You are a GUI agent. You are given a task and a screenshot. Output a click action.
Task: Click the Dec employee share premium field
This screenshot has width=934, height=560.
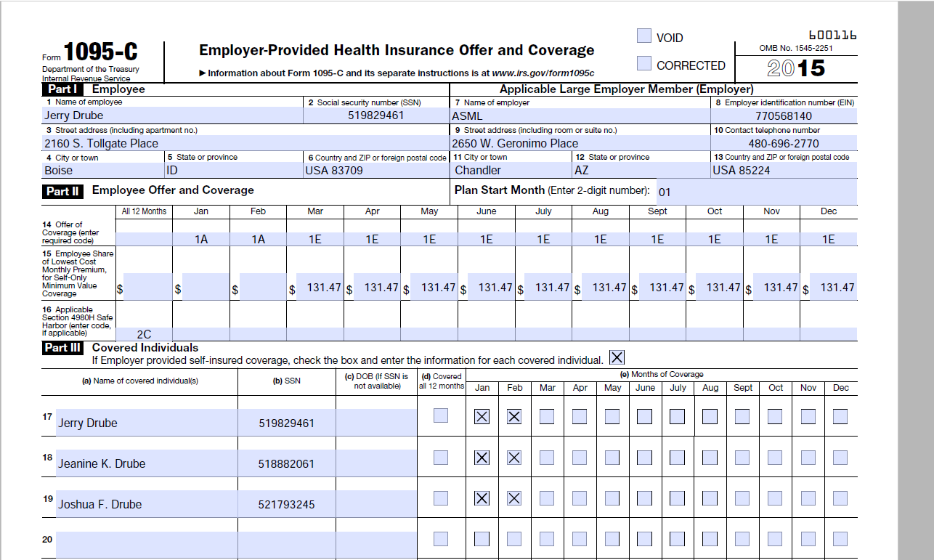(832, 288)
